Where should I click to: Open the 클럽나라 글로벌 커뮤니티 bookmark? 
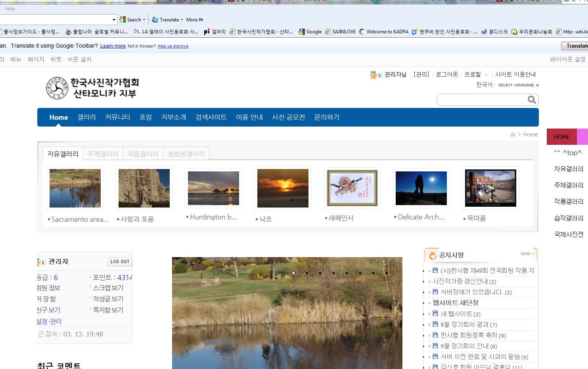(96, 32)
